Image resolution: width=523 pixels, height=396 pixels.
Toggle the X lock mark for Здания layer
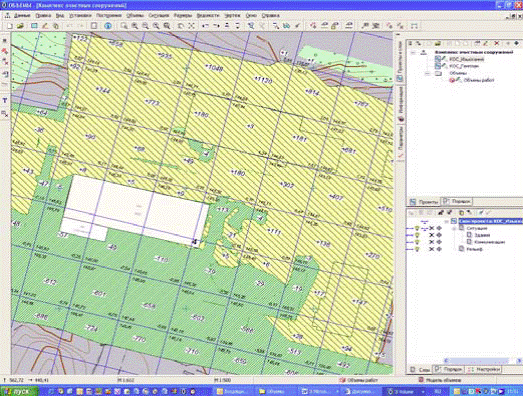tap(431, 235)
